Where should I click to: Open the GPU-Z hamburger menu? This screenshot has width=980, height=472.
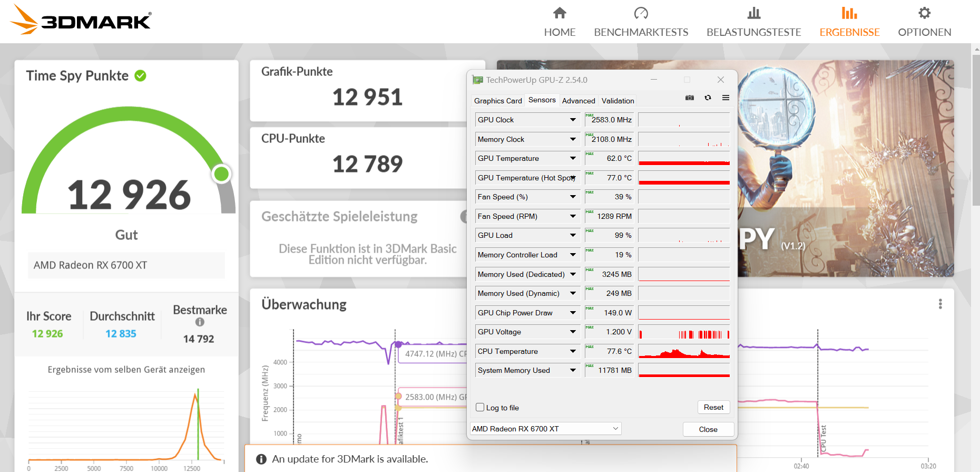click(726, 98)
